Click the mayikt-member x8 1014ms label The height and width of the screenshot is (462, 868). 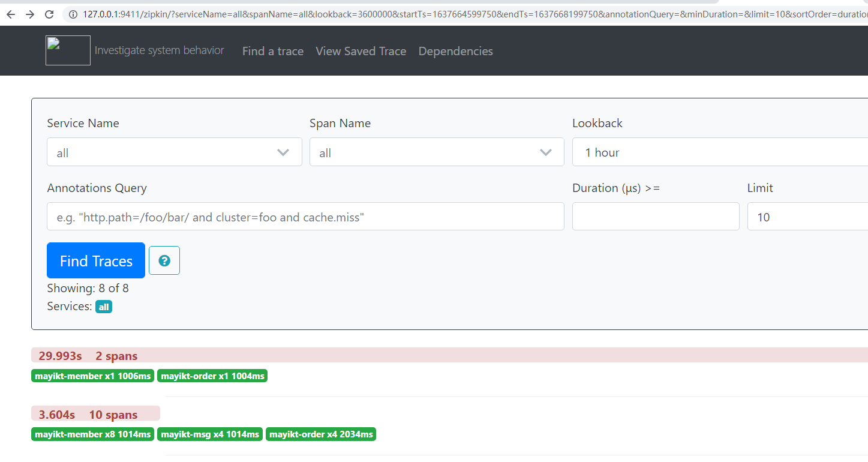click(x=92, y=434)
